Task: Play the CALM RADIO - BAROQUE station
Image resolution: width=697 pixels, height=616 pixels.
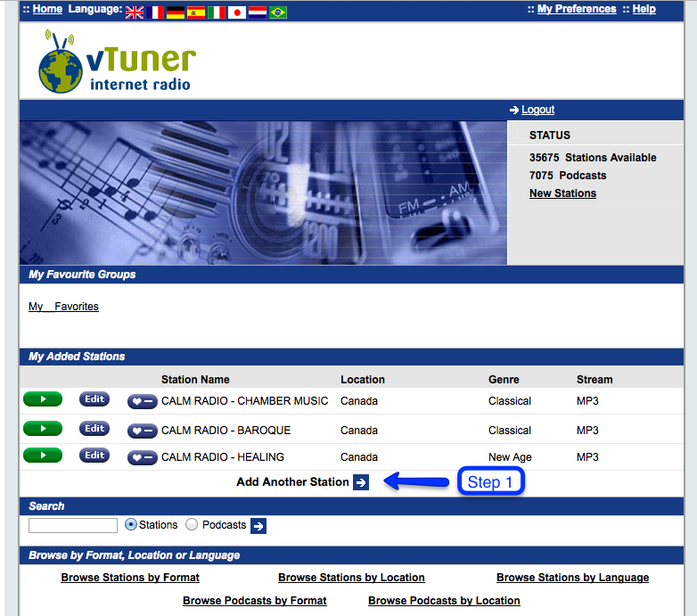Action: [43, 429]
